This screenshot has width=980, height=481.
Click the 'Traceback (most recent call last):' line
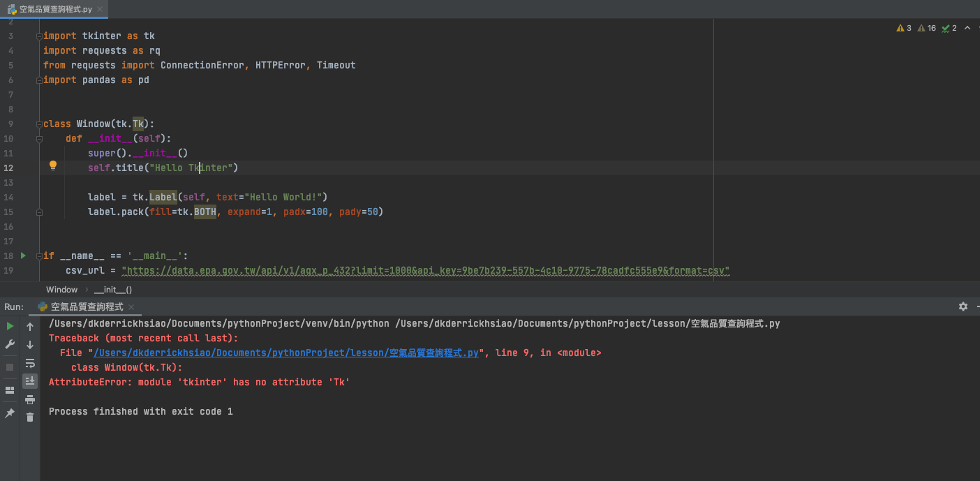coord(144,338)
